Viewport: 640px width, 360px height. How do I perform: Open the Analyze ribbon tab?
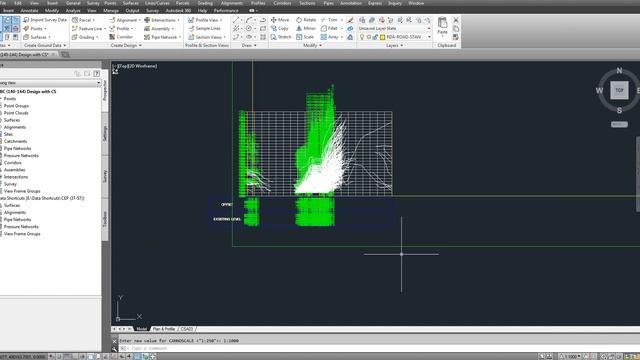[73, 11]
